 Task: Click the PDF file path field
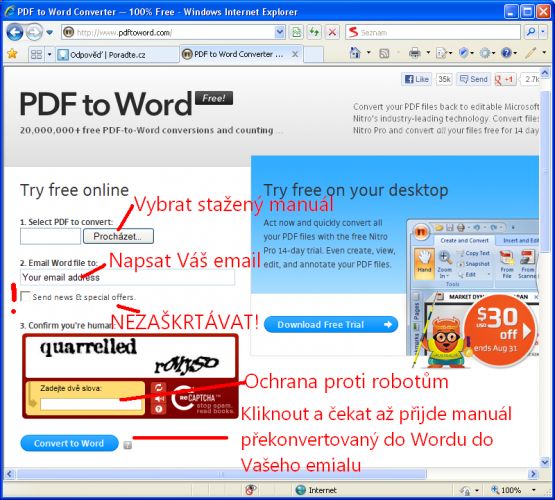[50, 236]
